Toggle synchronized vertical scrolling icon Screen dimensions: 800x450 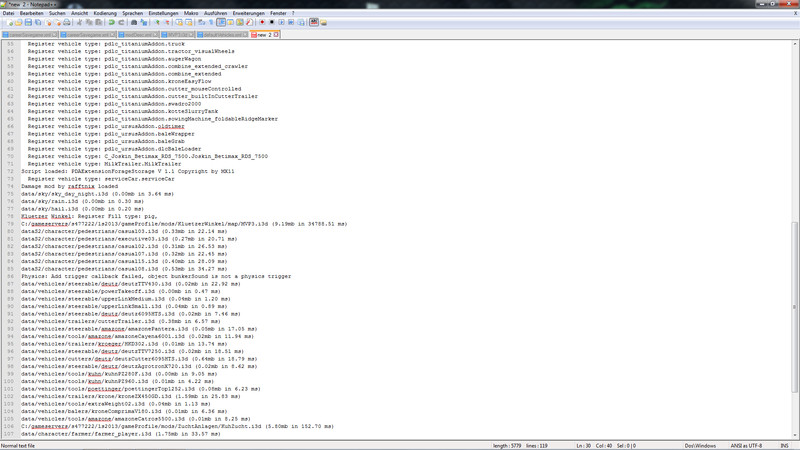pyautogui.click(x=179, y=22)
